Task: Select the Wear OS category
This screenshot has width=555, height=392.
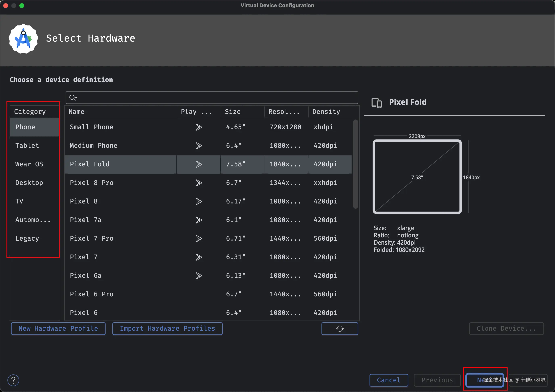Action: point(29,164)
